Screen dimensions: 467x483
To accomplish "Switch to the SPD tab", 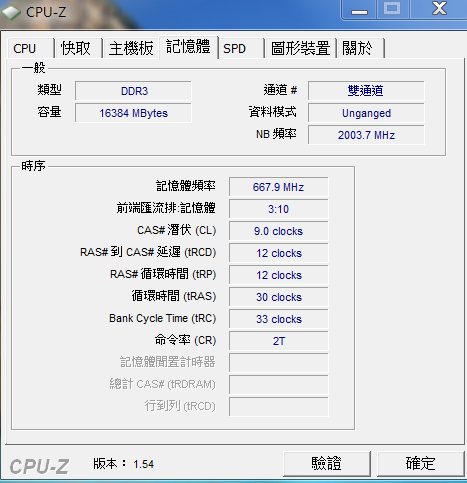I will pos(241,49).
